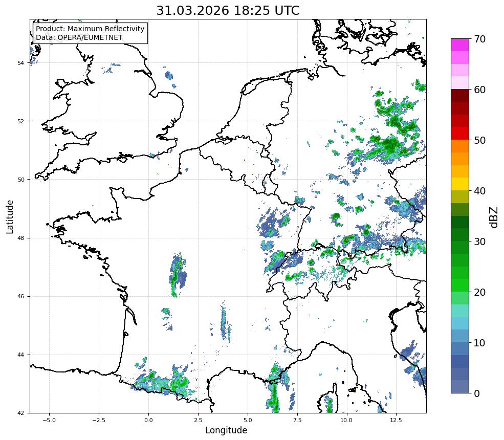Select the yellow colorbar swatch above 40
Screen dimensions: 504x440
(x=460, y=184)
